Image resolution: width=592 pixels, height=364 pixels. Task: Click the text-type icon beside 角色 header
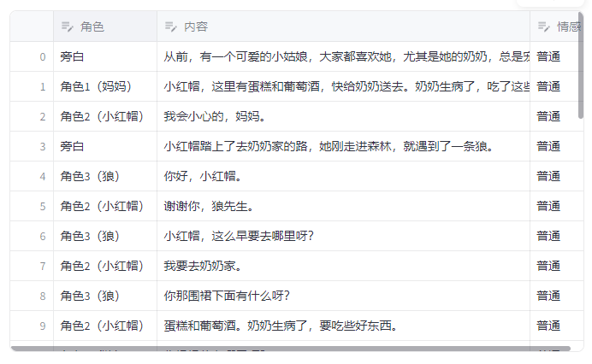point(68,26)
